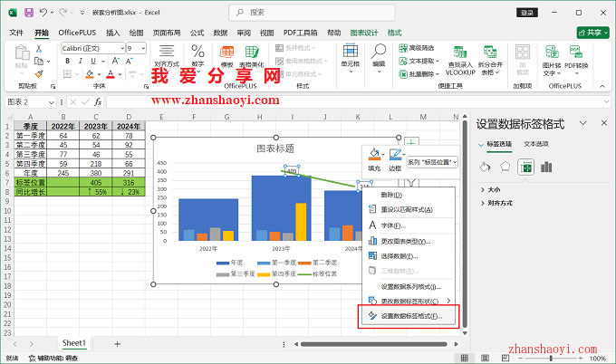The width and height of the screenshot is (616, 364).
Task: Open the 条件格式 conditional formatting dropdown
Action: 295,48
